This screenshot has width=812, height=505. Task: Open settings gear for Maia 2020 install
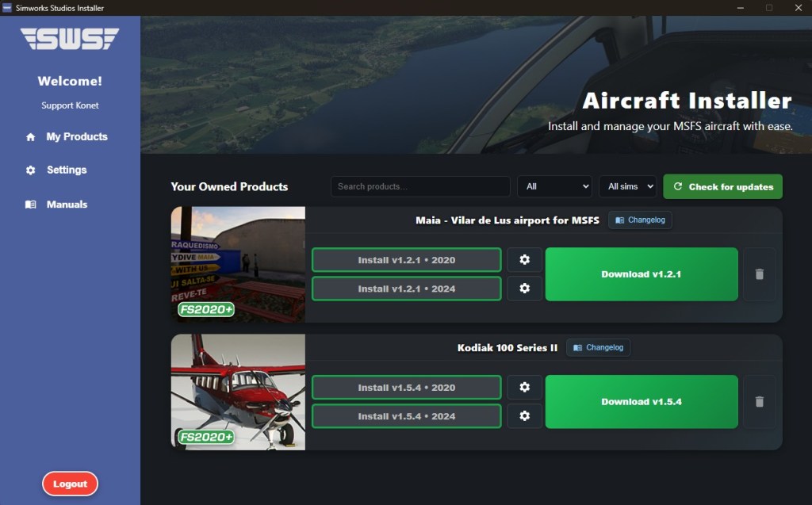(524, 260)
